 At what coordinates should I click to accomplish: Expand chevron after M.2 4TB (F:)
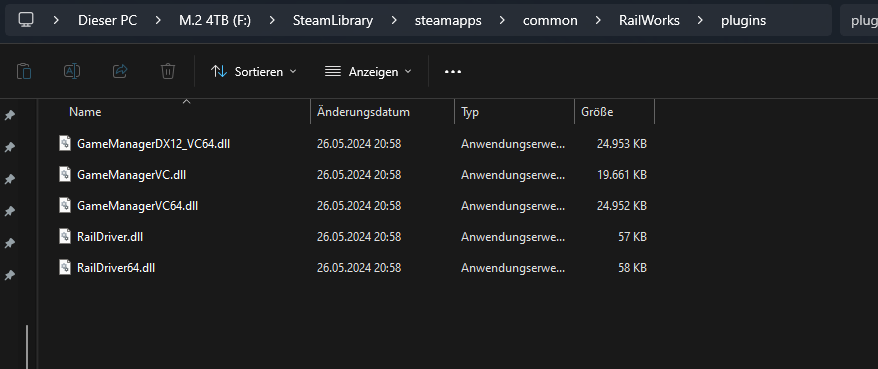[x=272, y=21]
